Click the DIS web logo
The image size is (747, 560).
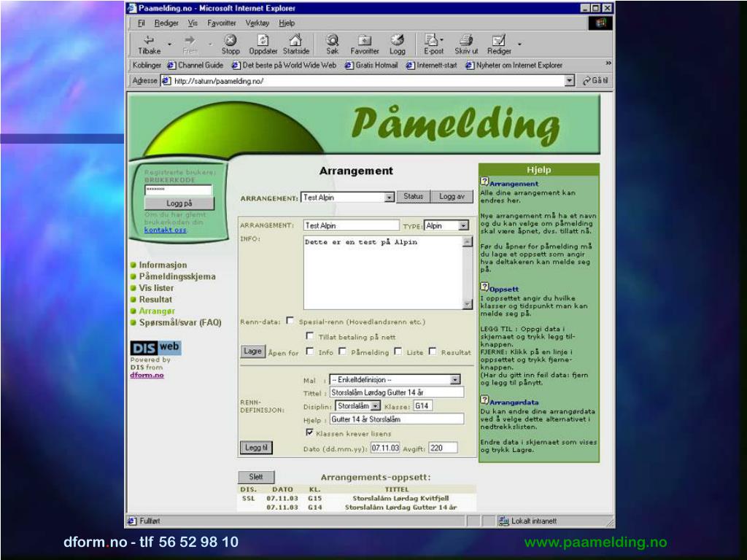tap(156, 348)
